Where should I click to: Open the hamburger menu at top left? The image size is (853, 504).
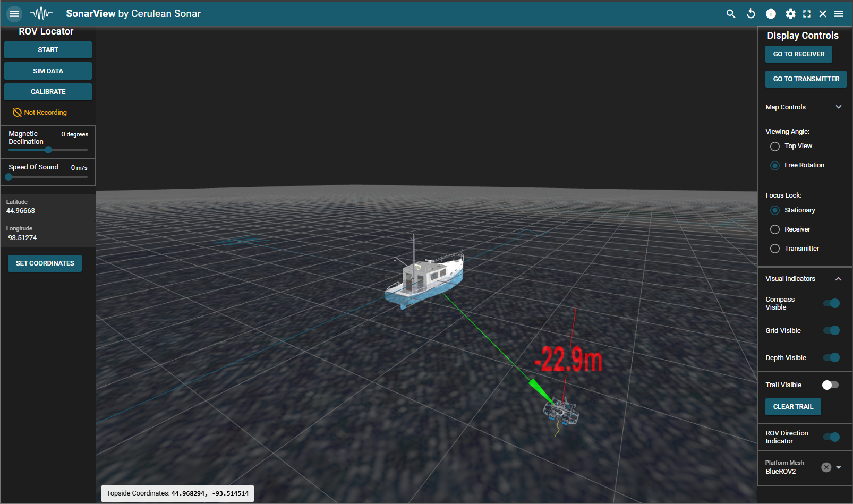click(x=14, y=14)
